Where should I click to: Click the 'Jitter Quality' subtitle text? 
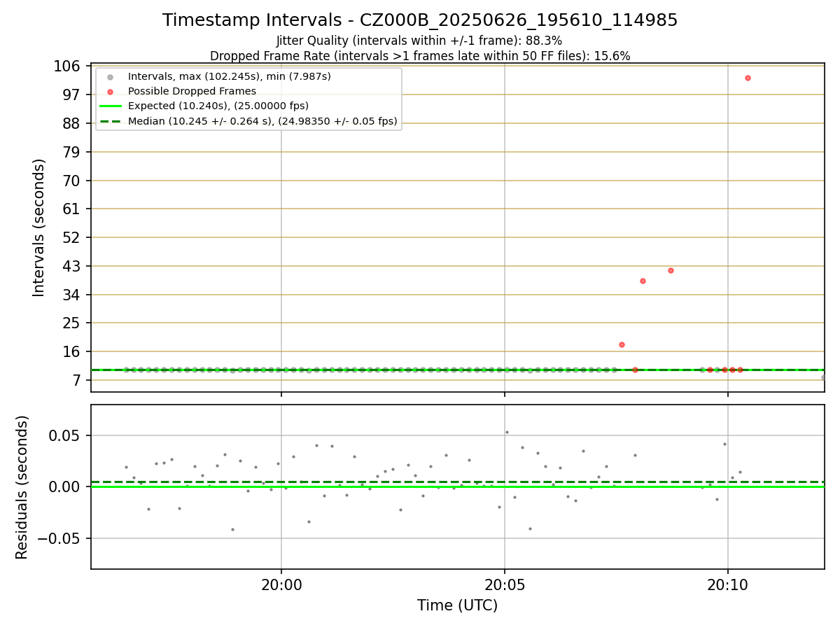420,41
